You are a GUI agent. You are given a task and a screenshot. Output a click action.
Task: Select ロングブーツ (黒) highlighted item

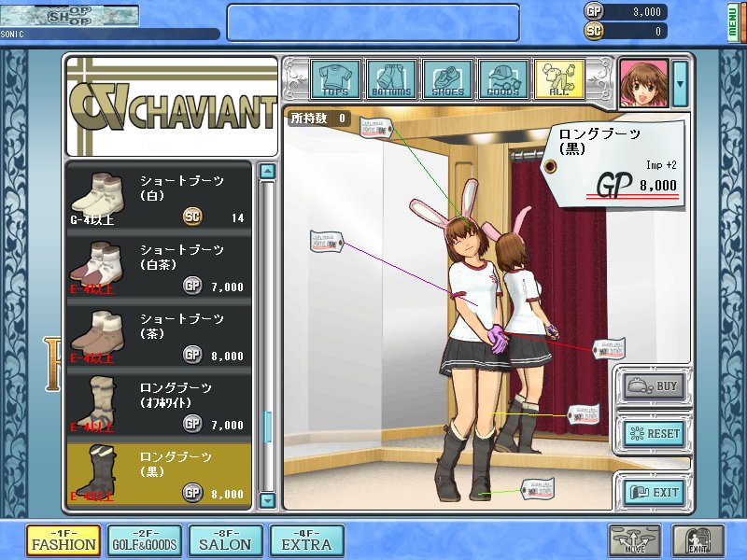[159, 474]
